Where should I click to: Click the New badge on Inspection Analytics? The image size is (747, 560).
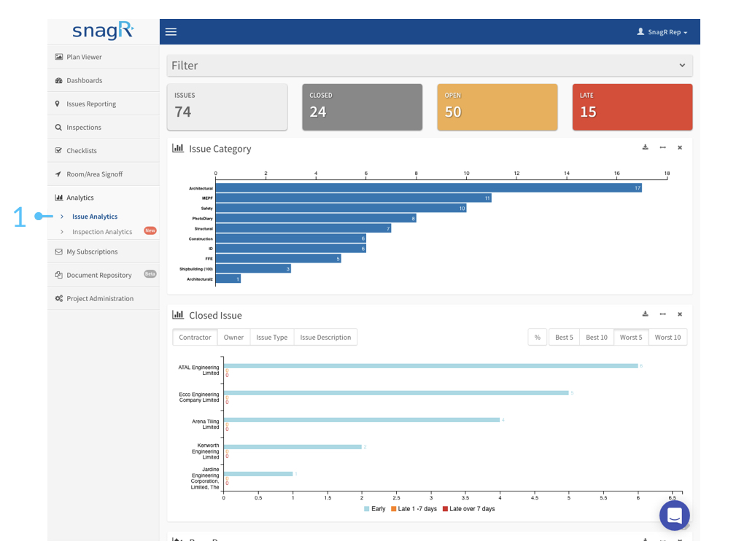click(150, 230)
